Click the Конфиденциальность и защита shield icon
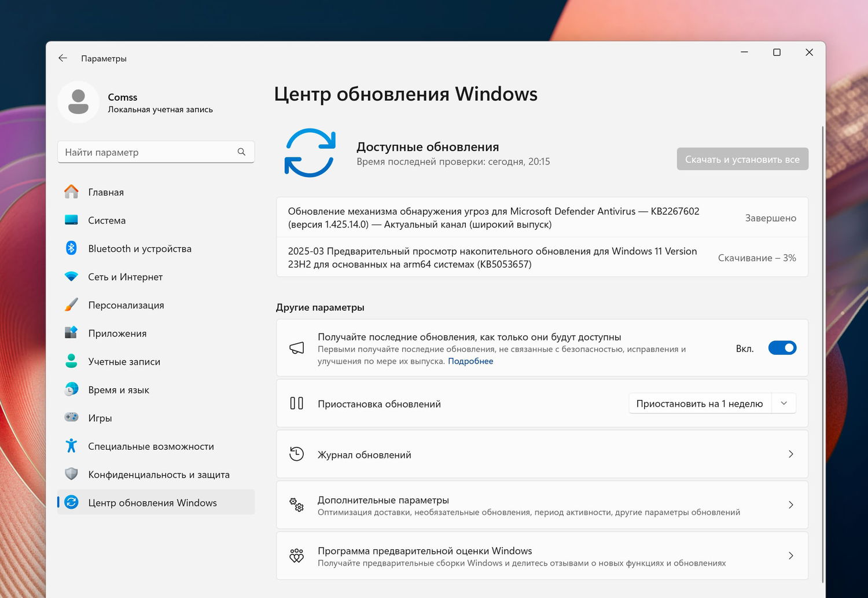 (71, 474)
